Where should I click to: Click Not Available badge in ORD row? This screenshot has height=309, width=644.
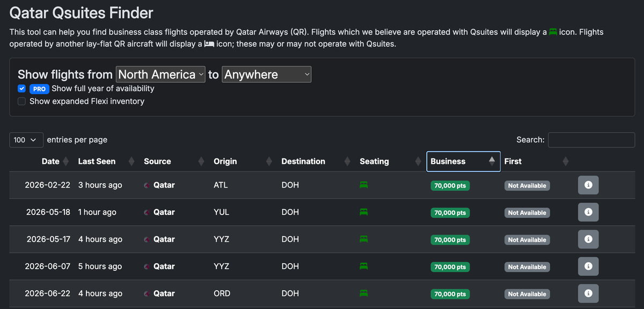[x=527, y=294]
